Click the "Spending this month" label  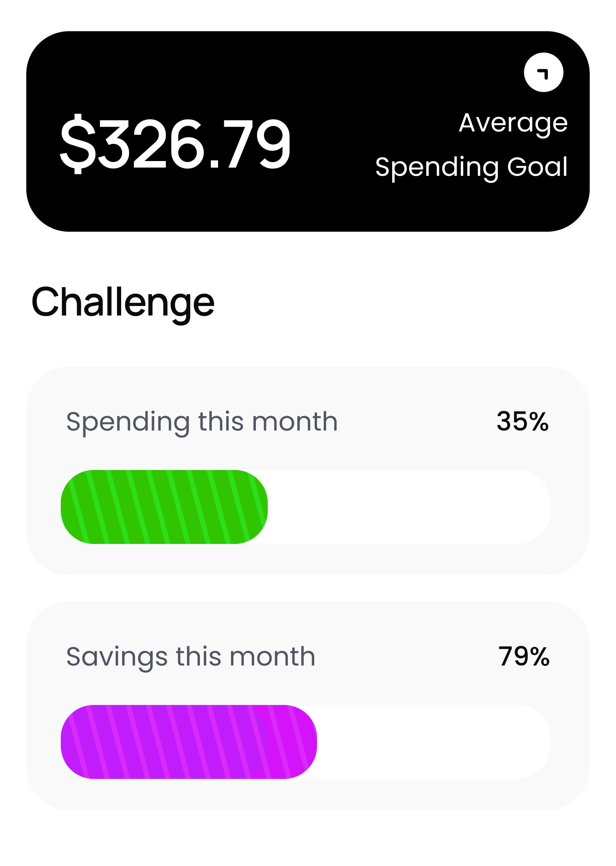[202, 422]
